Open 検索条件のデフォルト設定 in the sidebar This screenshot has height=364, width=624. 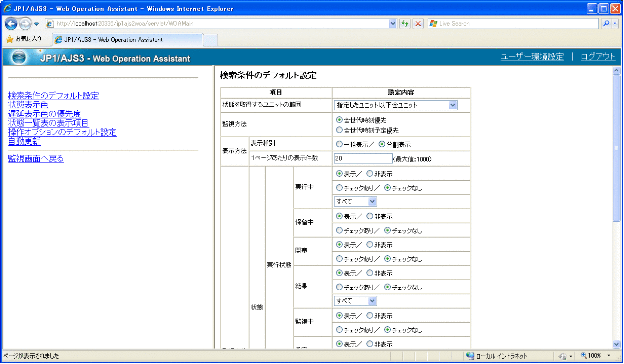coord(53,95)
